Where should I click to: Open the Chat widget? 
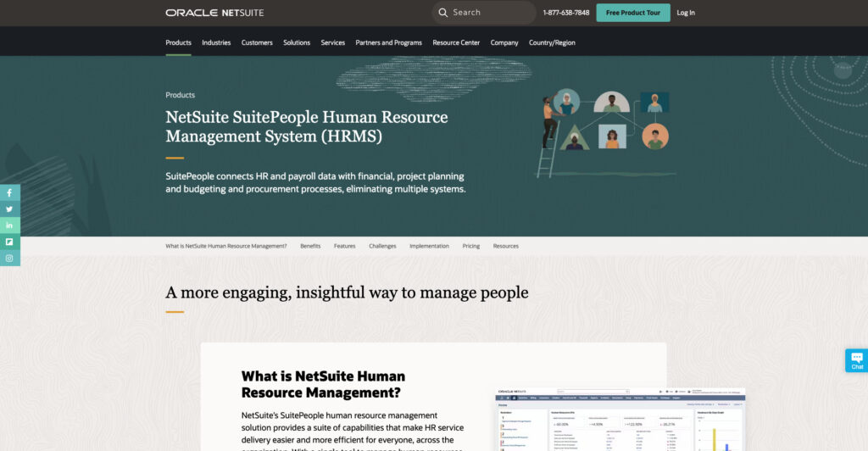pos(856,360)
